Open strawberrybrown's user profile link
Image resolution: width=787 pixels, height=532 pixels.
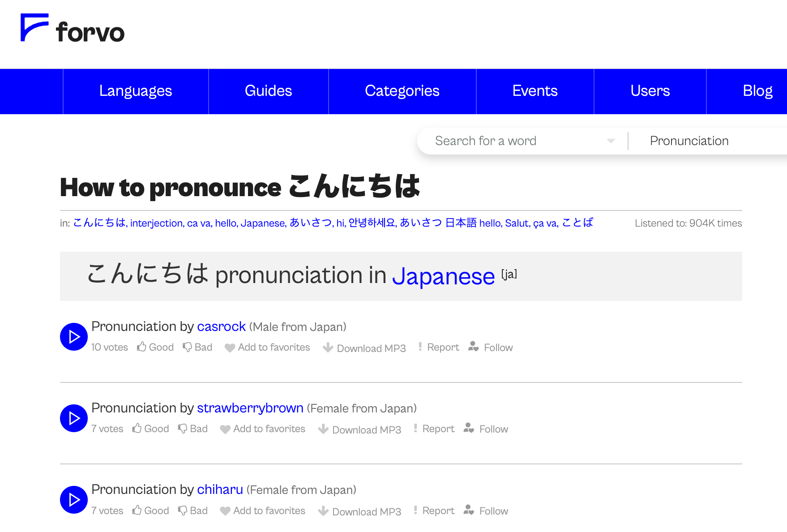(250, 408)
